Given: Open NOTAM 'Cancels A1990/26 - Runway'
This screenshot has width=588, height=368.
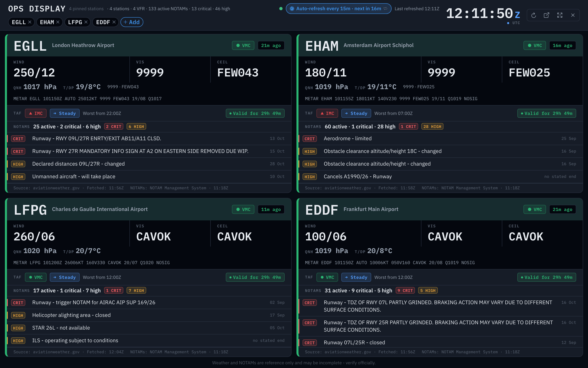Looking at the screenshot, I should (441, 177).
